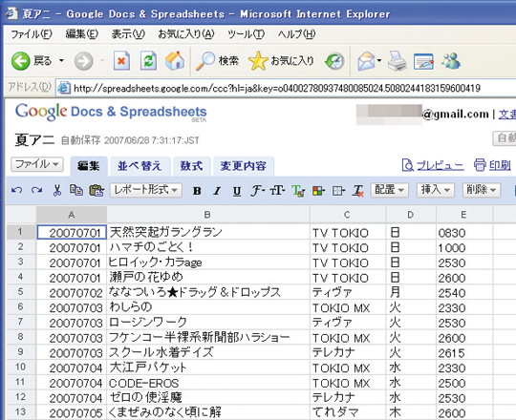Open the 表示(V) browser menu

point(128,33)
